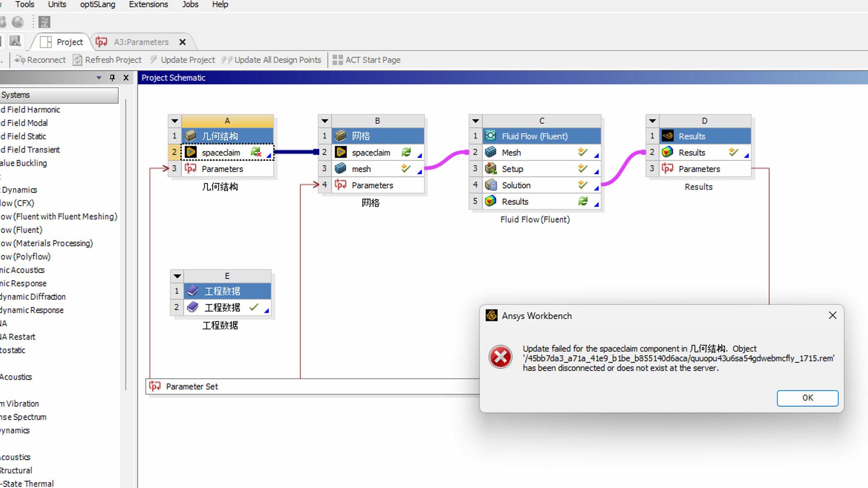Pin the toolbox panel
The height and width of the screenshot is (488, 868).
(x=112, y=77)
